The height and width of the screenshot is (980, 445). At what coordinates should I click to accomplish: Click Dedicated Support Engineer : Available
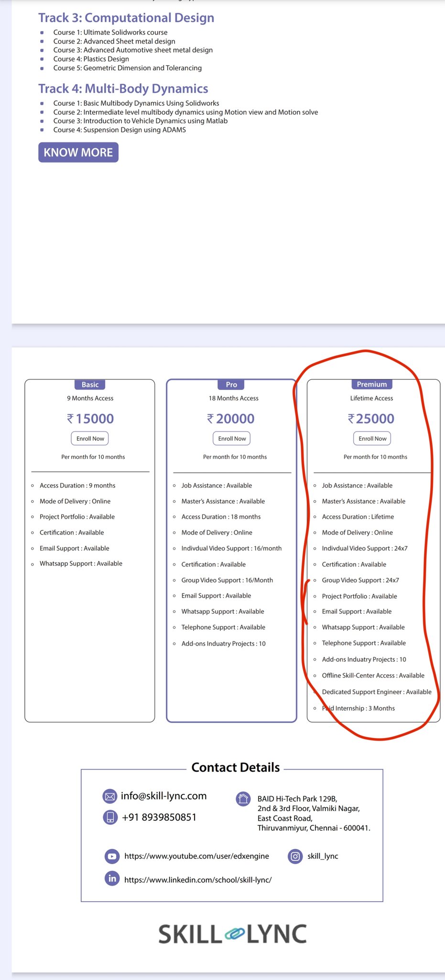[377, 692]
